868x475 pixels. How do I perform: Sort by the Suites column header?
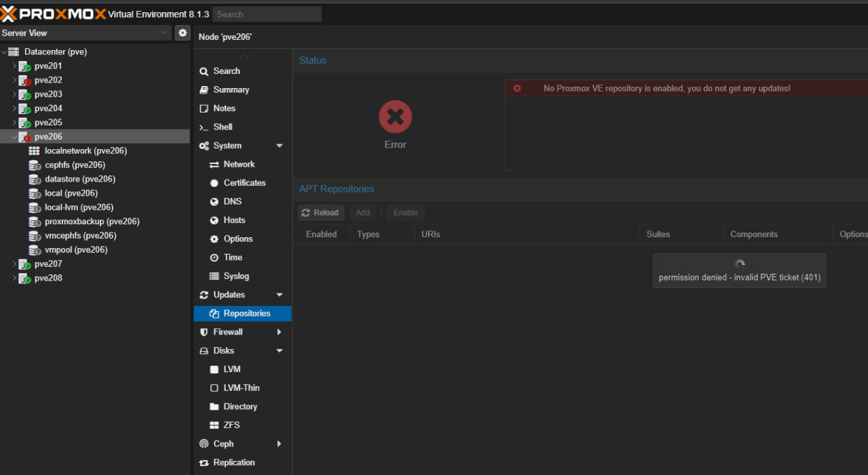[681, 234]
